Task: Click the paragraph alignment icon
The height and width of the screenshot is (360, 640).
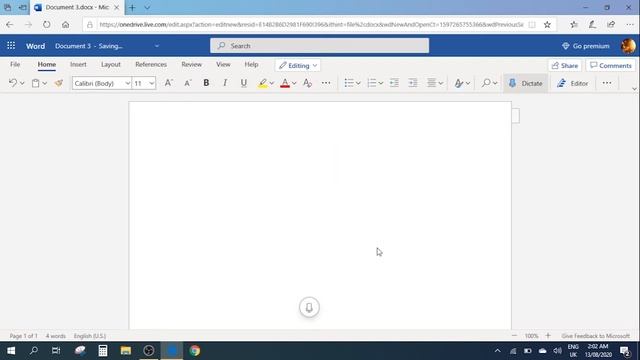Action: pyautogui.click(x=431, y=83)
